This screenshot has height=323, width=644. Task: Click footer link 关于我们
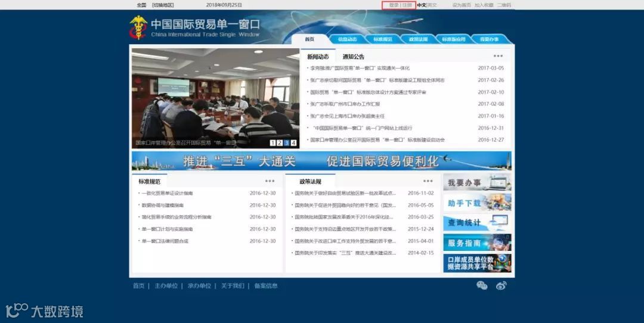click(233, 285)
